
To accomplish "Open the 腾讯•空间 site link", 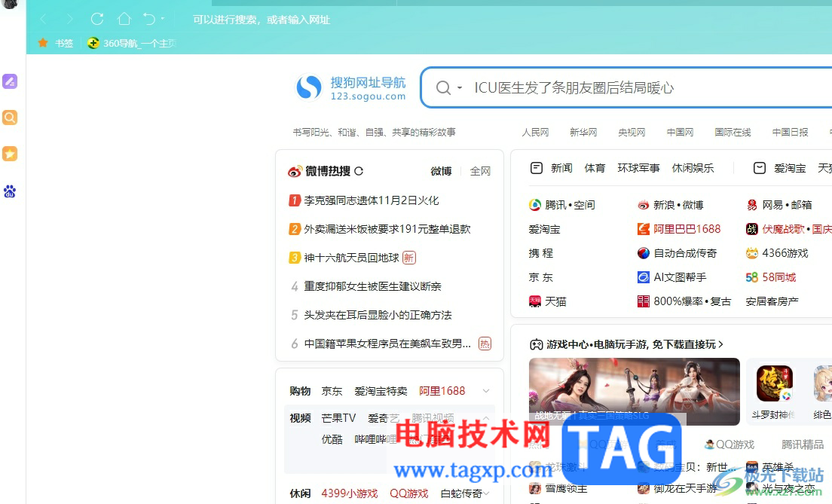I will tap(562, 205).
